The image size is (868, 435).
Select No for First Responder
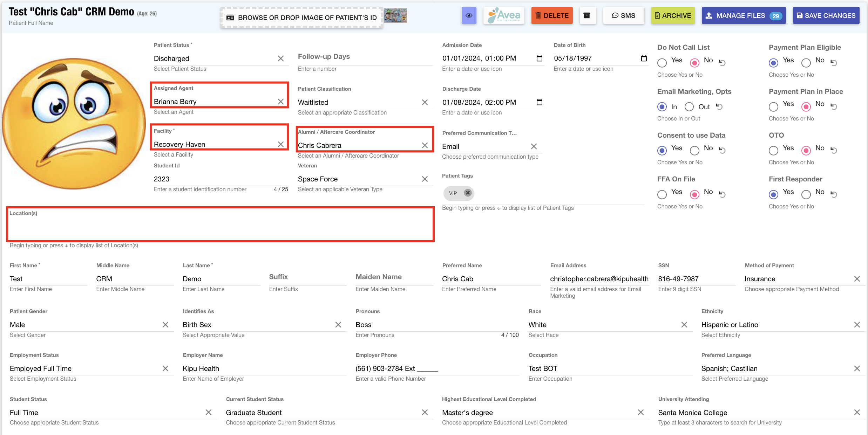tap(806, 194)
